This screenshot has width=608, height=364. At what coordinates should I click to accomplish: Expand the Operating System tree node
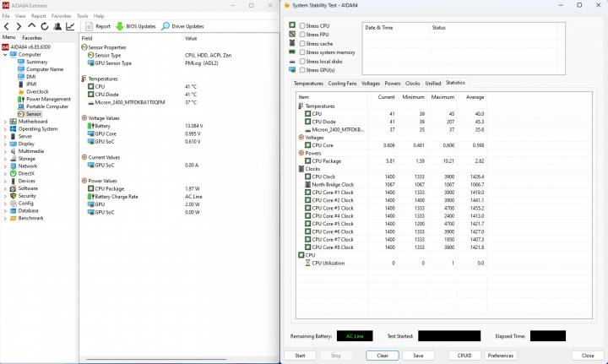5,129
